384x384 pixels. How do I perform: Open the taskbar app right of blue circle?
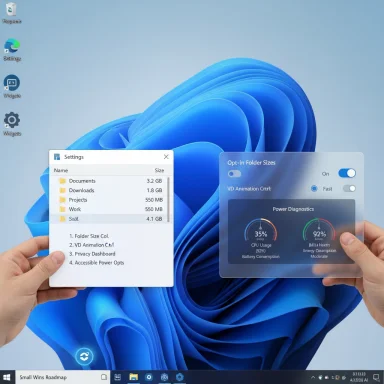click(x=164, y=377)
